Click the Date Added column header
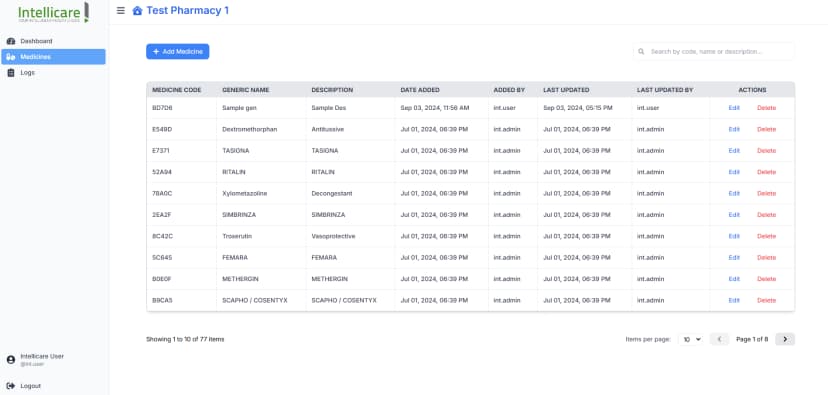 [x=420, y=90]
